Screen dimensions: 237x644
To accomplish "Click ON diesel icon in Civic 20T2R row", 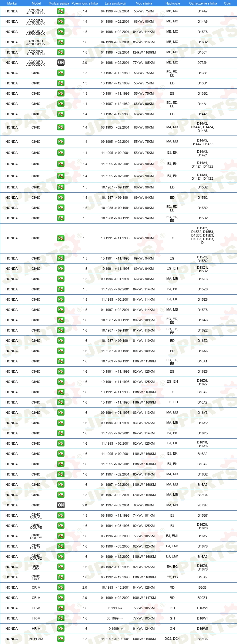I will (x=61, y=505).
